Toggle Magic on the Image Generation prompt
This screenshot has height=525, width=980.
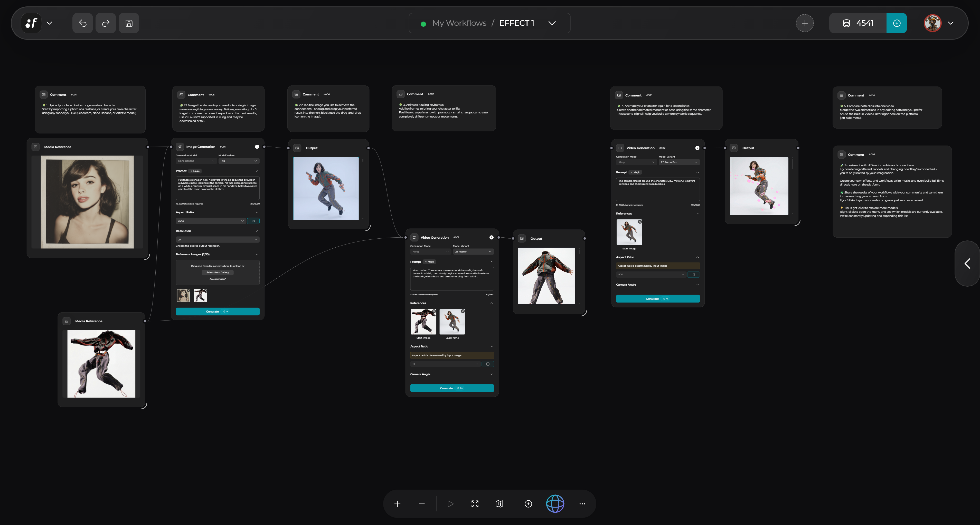pyautogui.click(x=195, y=171)
